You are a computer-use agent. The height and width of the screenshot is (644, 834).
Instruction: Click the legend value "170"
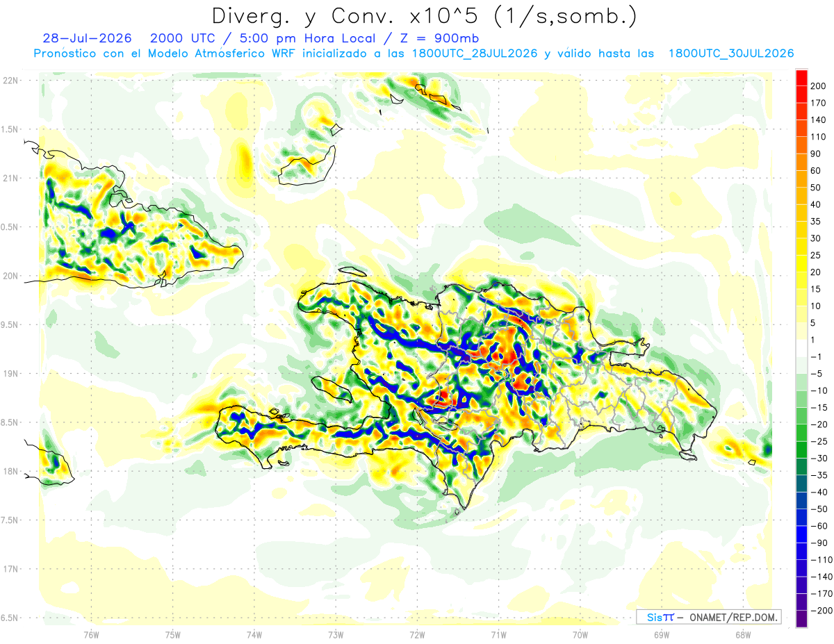pyautogui.click(x=818, y=103)
